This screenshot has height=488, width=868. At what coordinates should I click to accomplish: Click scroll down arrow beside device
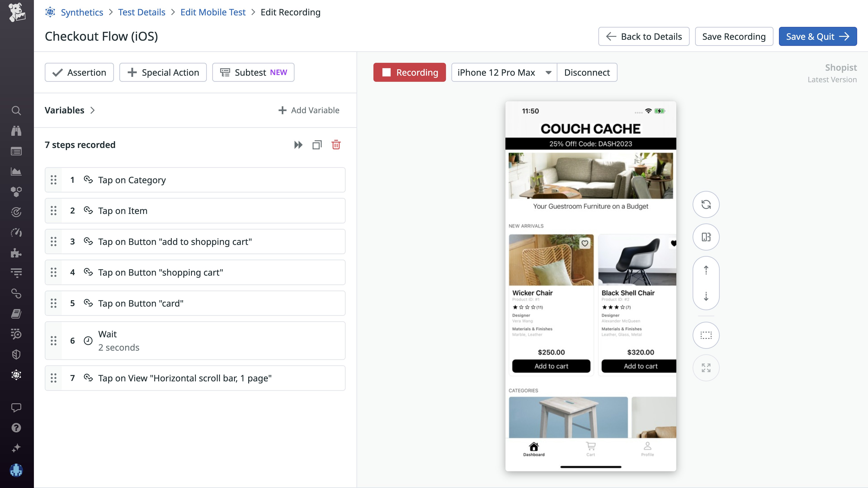[x=706, y=296]
